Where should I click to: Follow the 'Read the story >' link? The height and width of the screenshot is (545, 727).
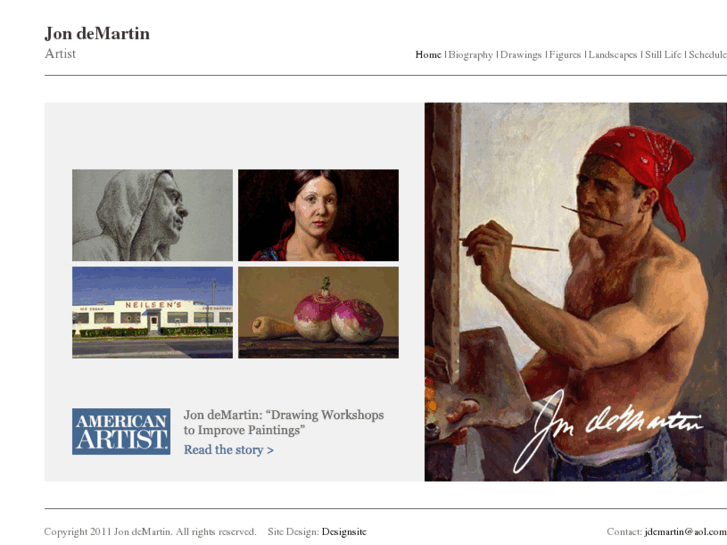point(229,450)
